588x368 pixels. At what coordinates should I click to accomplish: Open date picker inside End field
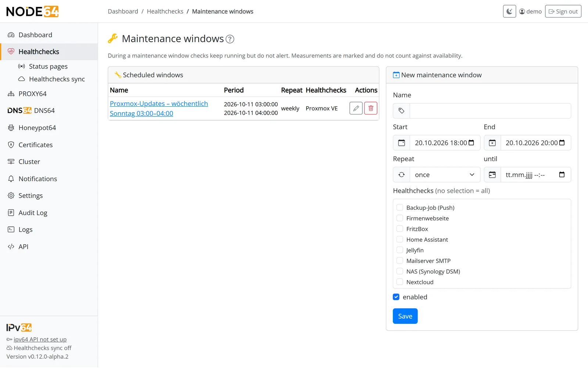562,143
